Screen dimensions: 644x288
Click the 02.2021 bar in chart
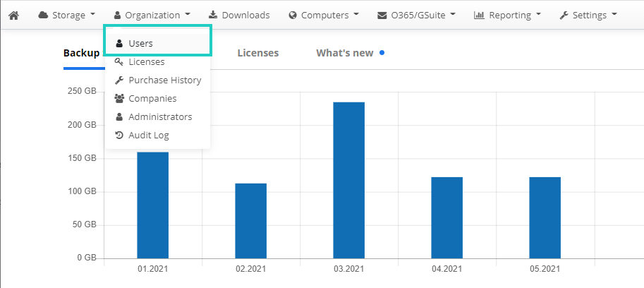tap(250, 221)
